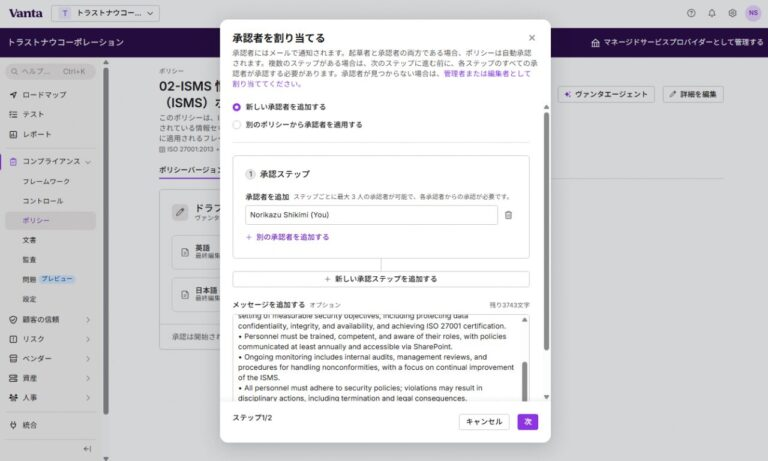The height and width of the screenshot is (461, 768).
Task: Click the 顧客の信頼 shield icon
Action: 13,319
